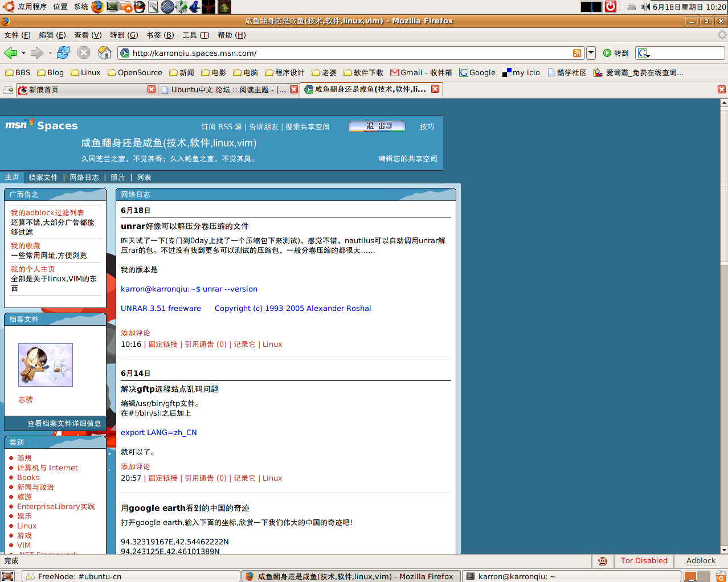This screenshot has height=582, width=728.
Task: Expand the URL bar history dropdown
Action: [591, 53]
